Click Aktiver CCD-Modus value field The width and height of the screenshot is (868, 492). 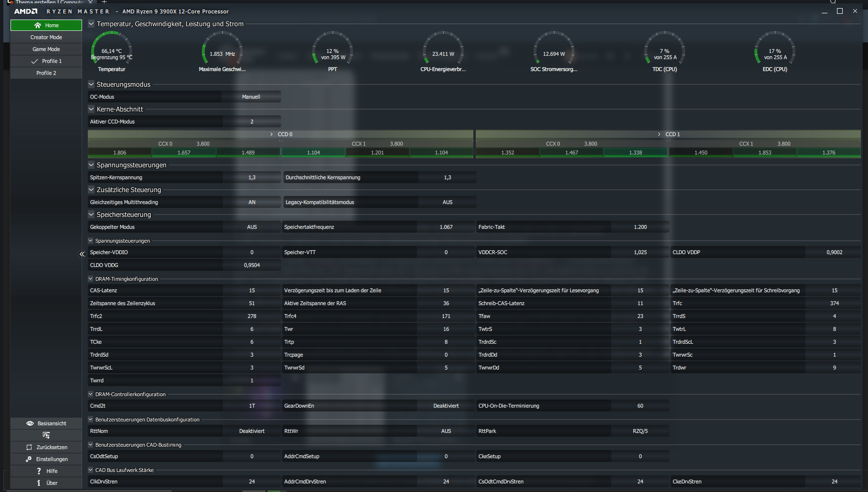tap(252, 122)
